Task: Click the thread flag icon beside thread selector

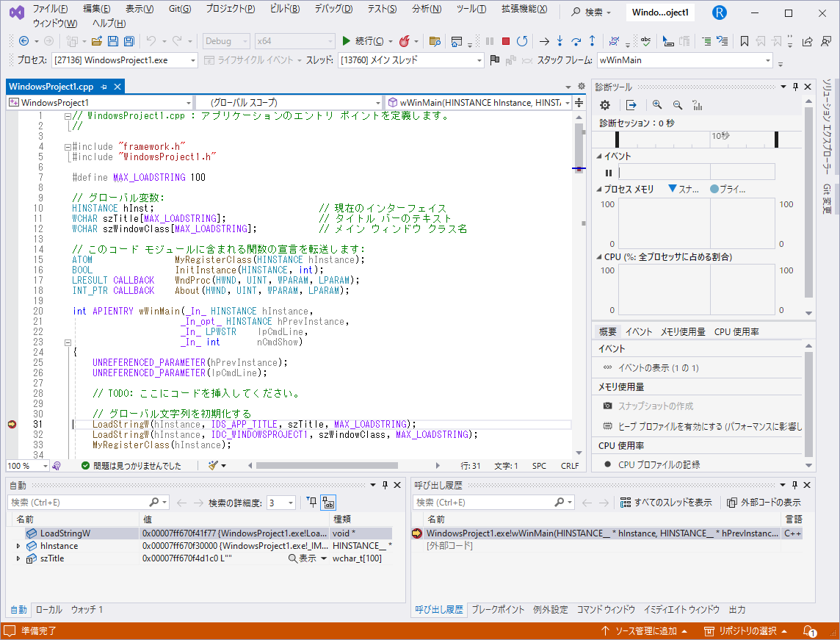Action: [495, 60]
